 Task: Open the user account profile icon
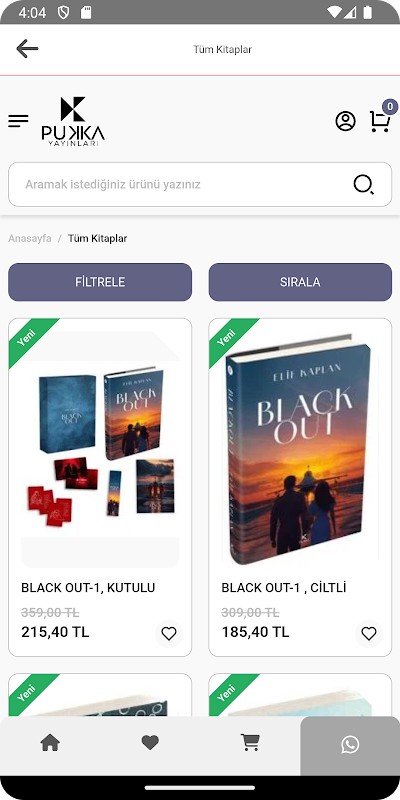point(345,121)
